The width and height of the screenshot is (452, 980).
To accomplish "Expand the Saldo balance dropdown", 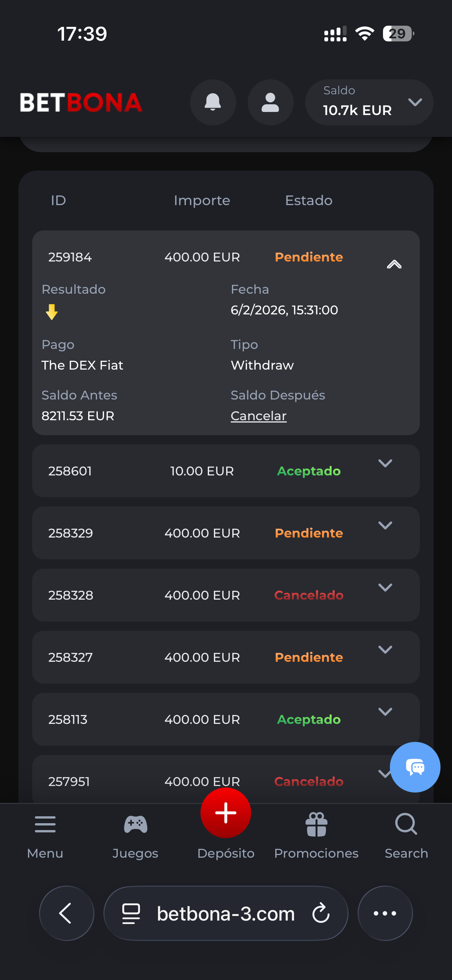I will [415, 102].
